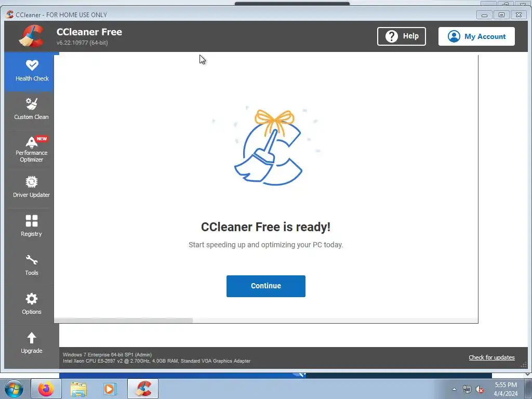Viewport: 532px width, 399px height.
Task: Open the media player taskbar icon
Action: 110,389
